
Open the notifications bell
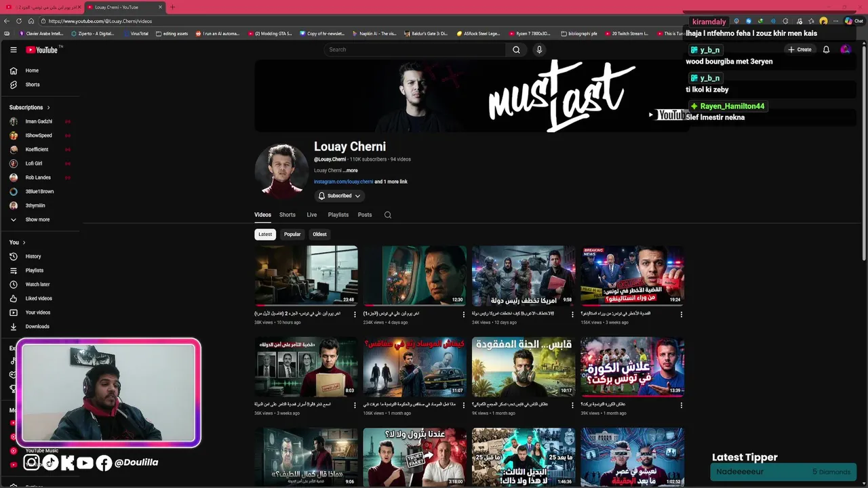(x=826, y=49)
